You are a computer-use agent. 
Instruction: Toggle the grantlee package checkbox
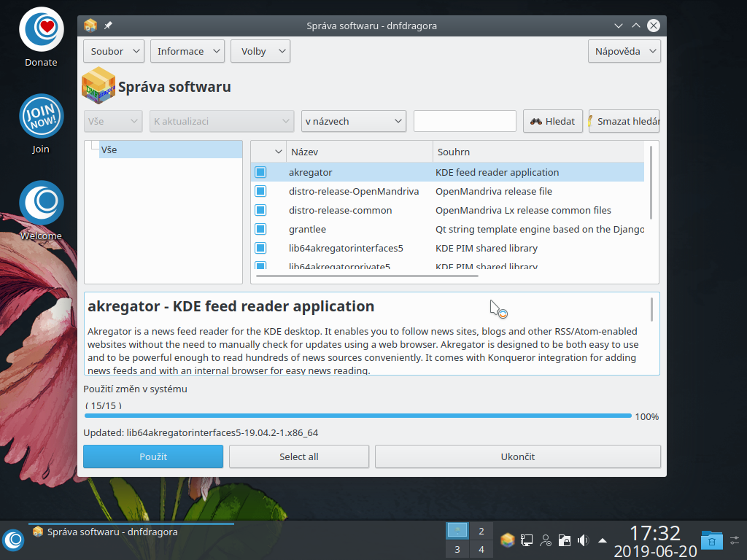coord(260,228)
